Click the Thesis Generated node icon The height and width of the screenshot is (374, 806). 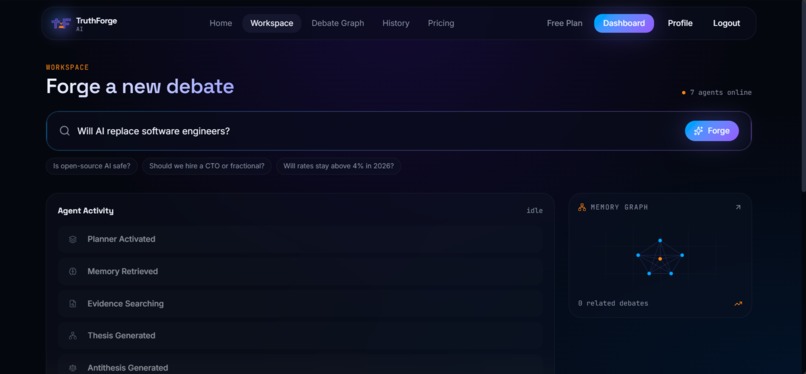[72, 335]
